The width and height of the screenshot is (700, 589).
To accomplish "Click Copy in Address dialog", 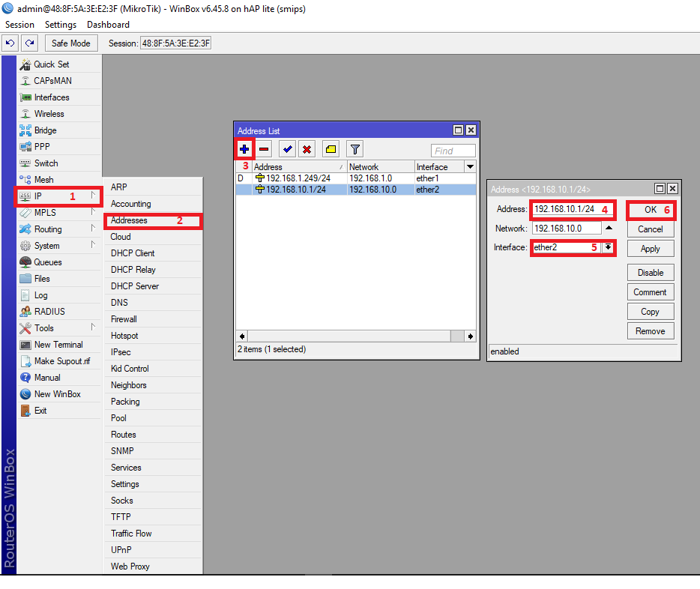I will coord(651,312).
